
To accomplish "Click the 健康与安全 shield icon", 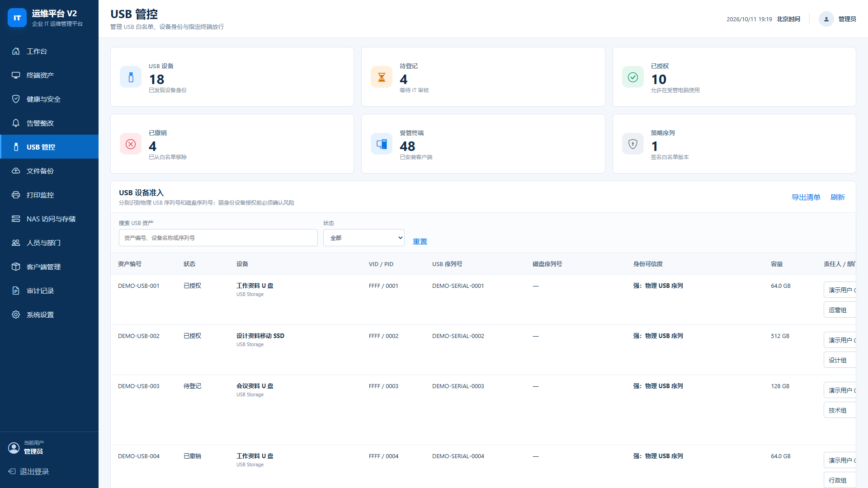I will pyautogui.click(x=16, y=99).
